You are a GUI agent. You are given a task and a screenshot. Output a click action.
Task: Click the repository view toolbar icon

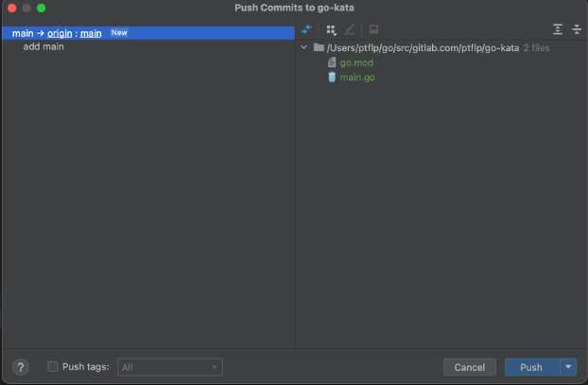point(373,29)
